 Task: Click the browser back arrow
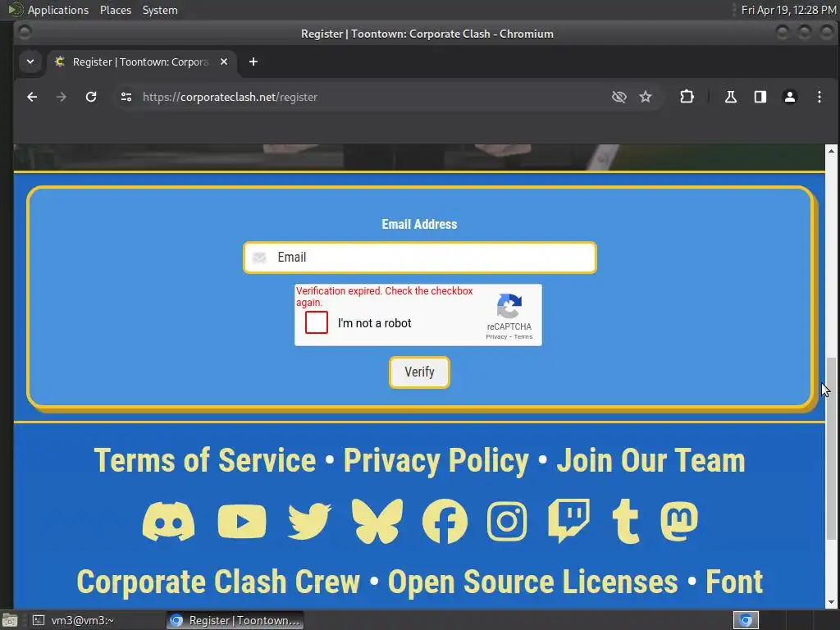pos(32,97)
